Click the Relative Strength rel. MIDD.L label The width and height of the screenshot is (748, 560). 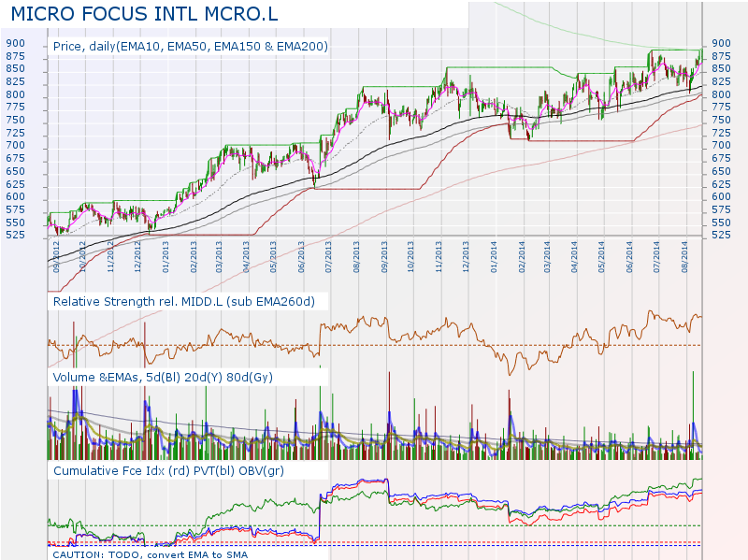coord(184,301)
